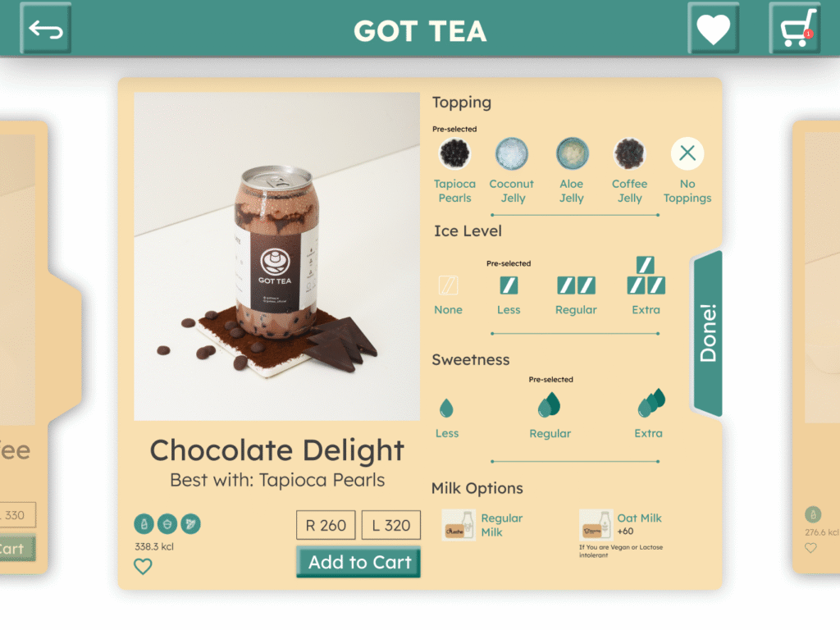Select large size L 320

point(391,525)
